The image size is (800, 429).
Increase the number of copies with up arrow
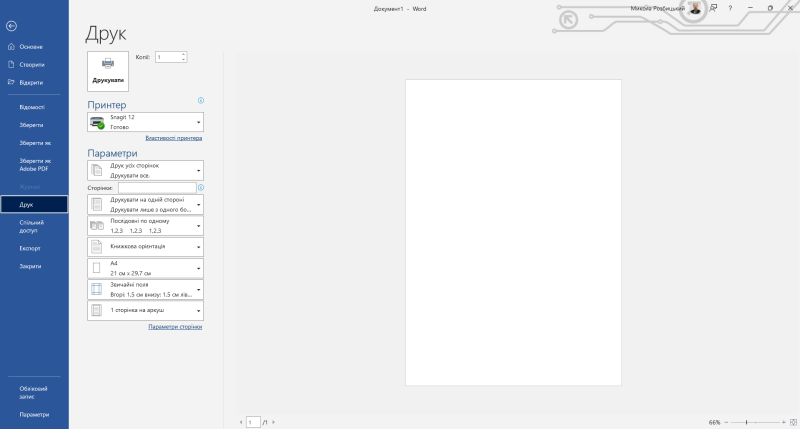point(184,54)
